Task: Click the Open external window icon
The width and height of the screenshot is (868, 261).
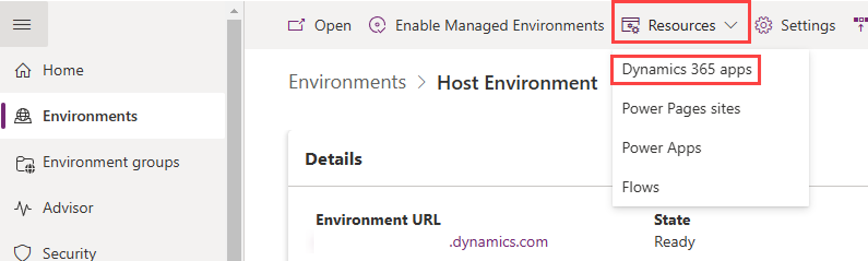Action: [296, 25]
